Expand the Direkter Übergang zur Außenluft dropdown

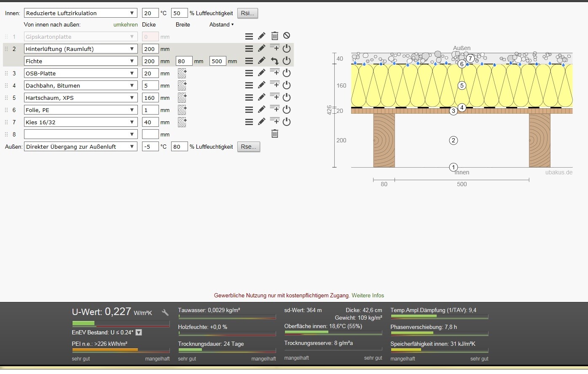click(81, 147)
